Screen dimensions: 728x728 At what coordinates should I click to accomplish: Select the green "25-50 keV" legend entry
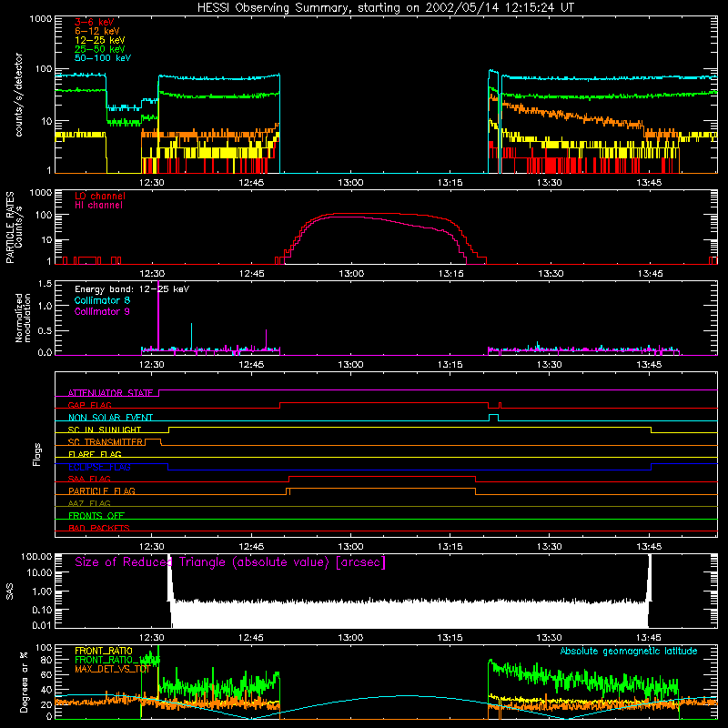click(x=99, y=49)
